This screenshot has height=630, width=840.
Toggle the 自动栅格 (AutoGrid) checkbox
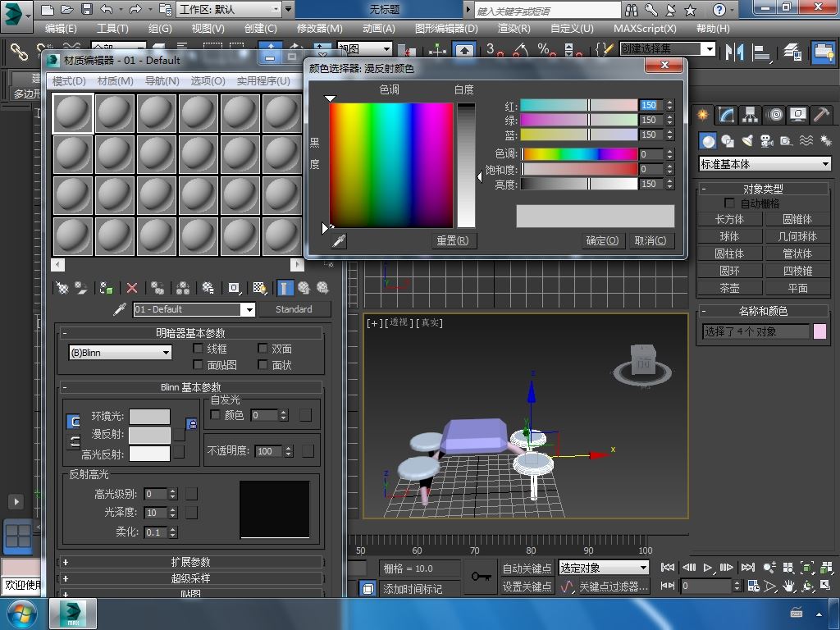coord(729,203)
